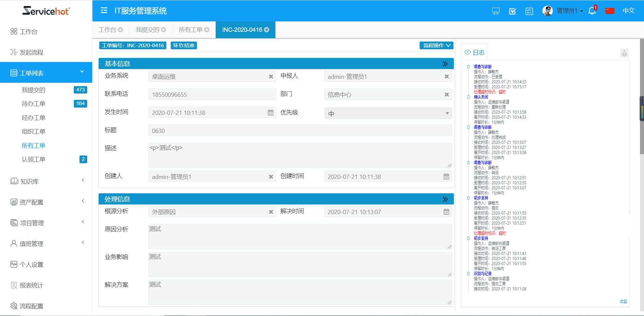
Task: Click the 收起 collapse link in log
Action: point(623,301)
